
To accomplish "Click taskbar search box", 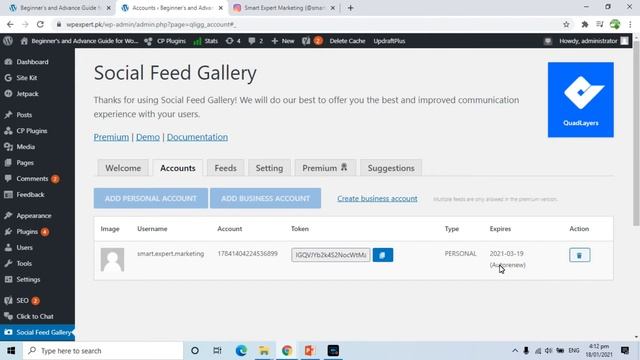I will click(x=103, y=351).
